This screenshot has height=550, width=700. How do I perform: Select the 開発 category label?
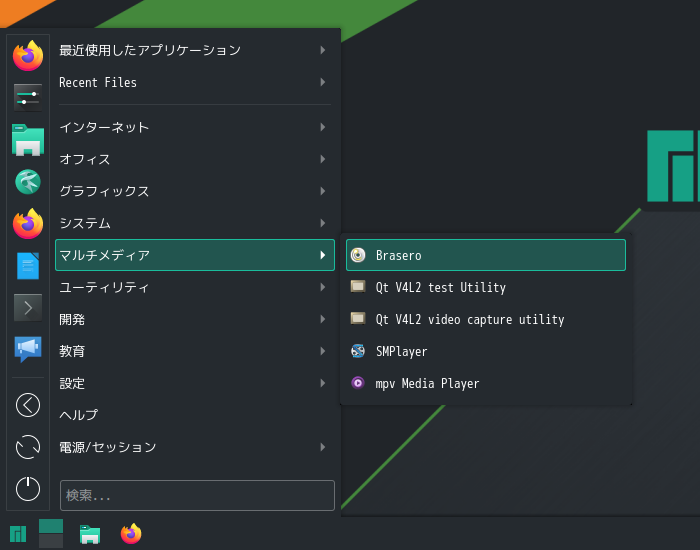coord(72,319)
